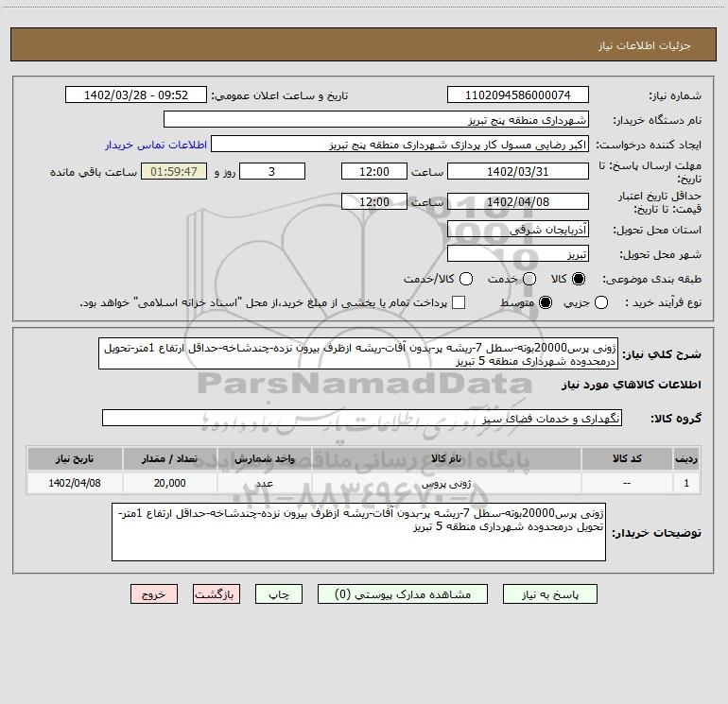Click the پاسخ به نیاز button
Image resolution: width=728 pixels, height=704 pixels.
(x=549, y=594)
